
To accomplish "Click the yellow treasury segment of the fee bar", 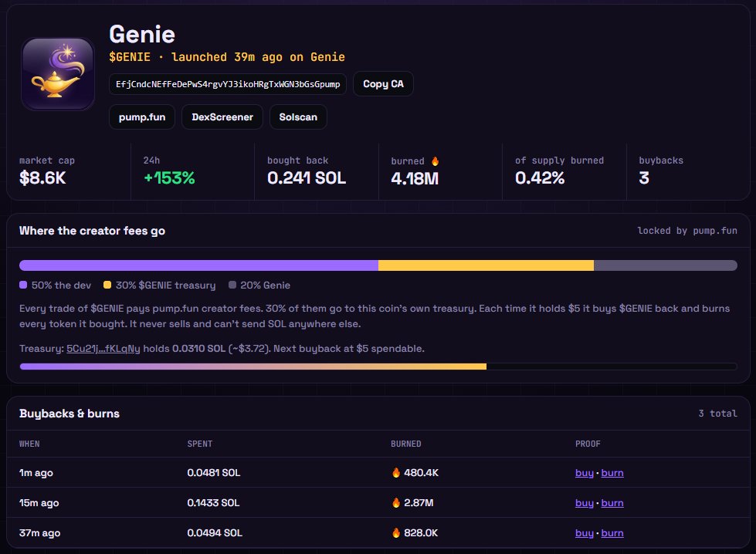I will tap(486, 265).
